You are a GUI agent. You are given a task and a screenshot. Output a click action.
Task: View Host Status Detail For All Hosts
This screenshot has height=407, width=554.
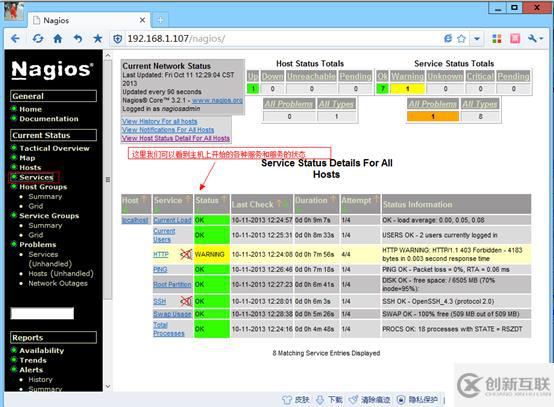coord(176,138)
